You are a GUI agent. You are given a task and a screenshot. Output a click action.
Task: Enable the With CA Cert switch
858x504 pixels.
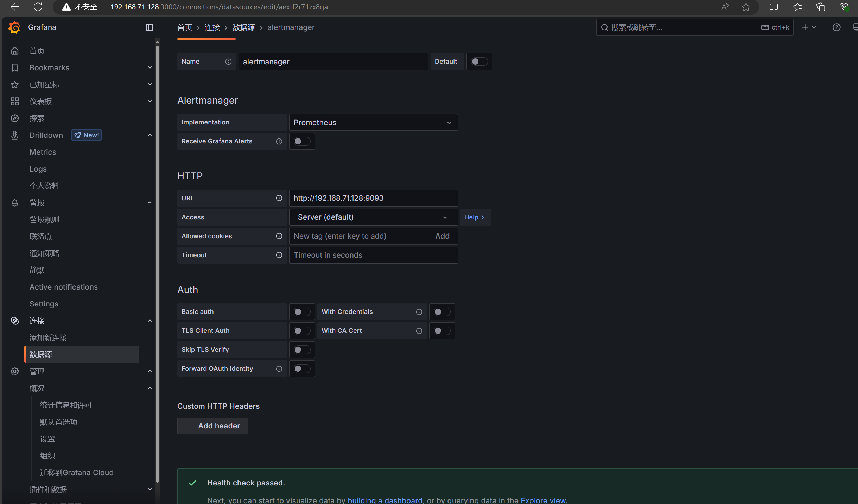pyautogui.click(x=442, y=331)
